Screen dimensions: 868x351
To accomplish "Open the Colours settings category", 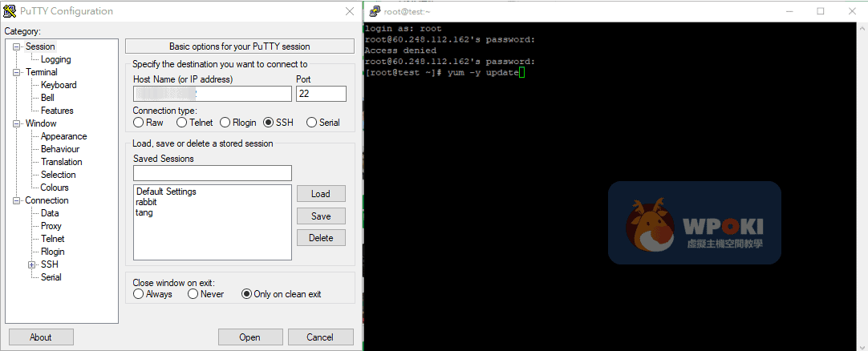I will tap(55, 188).
